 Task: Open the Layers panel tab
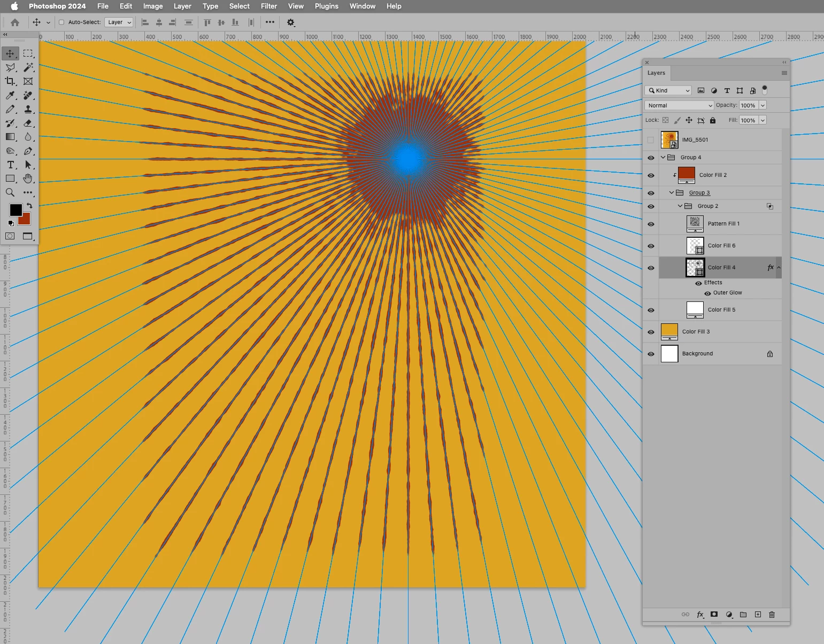[x=657, y=73]
